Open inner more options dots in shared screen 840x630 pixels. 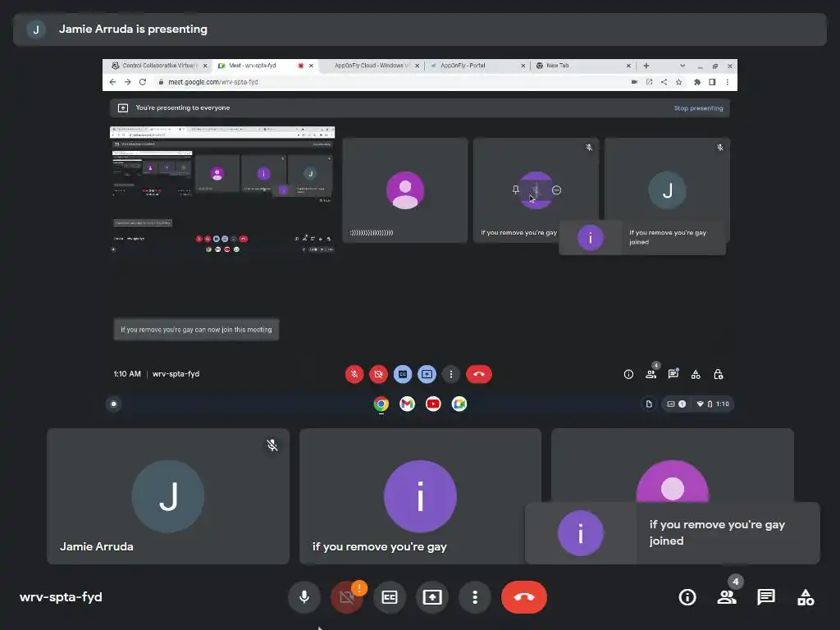[451, 374]
